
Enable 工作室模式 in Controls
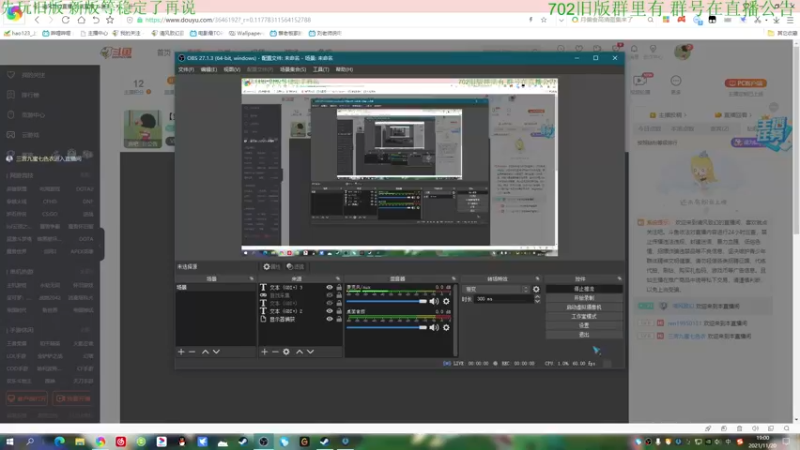point(584,316)
